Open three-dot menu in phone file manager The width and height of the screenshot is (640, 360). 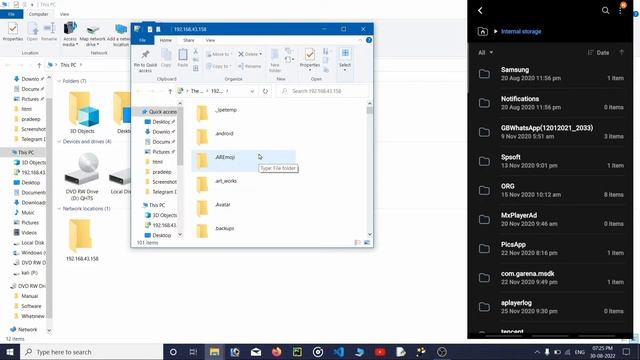pos(620,11)
